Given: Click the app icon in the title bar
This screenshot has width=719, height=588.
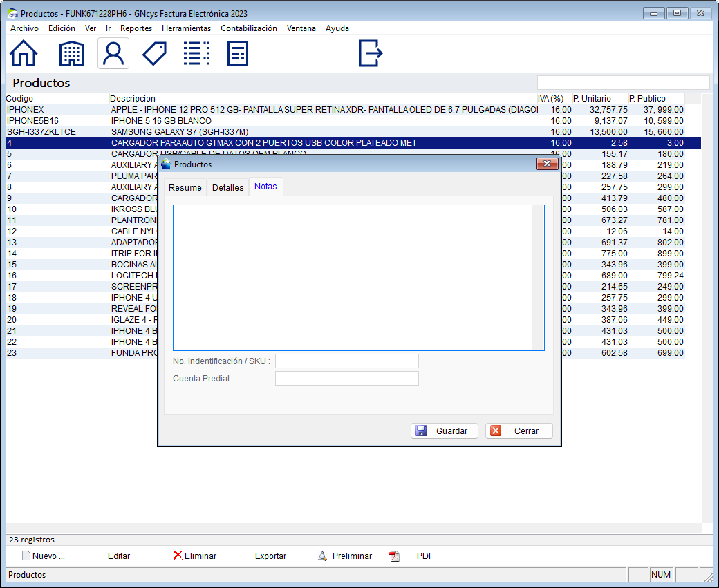Looking at the screenshot, I should [x=13, y=13].
